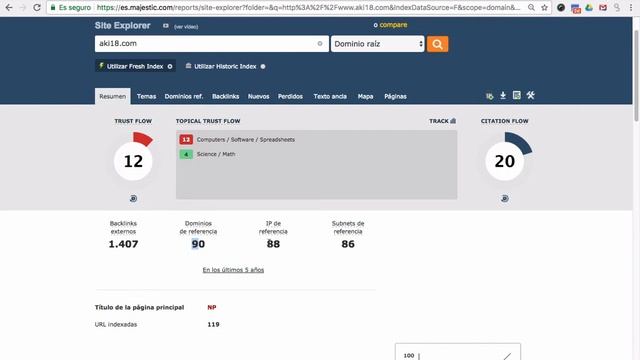Click the red 12 topic badge
This screenshot has width=640, height=360.
coord(186,140)
